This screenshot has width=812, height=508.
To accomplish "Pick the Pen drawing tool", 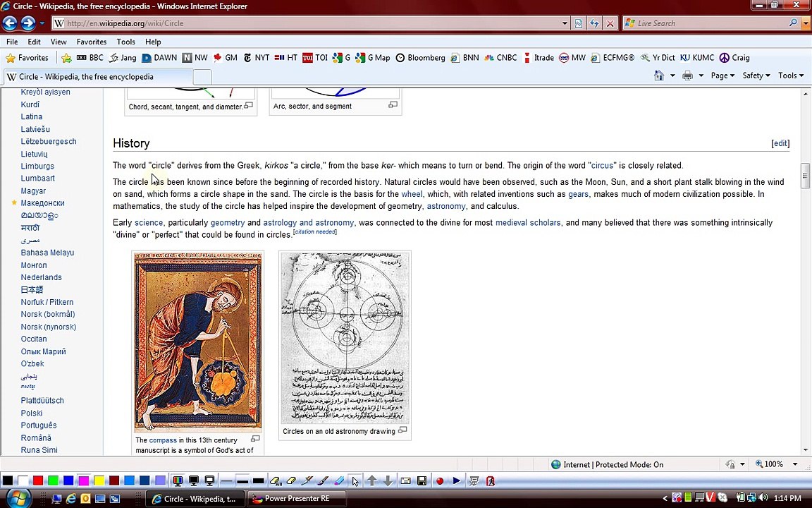I will (x=307, y=481).
